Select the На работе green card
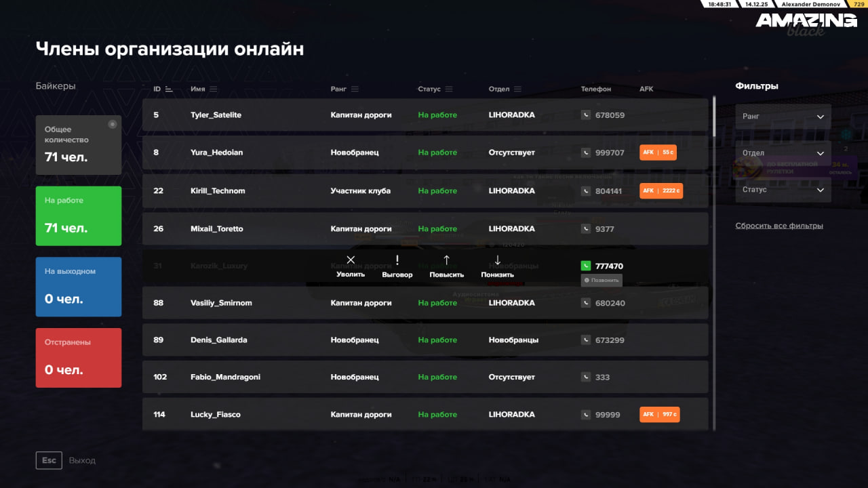This screenshot has height=488, width=868. point(79,216)
